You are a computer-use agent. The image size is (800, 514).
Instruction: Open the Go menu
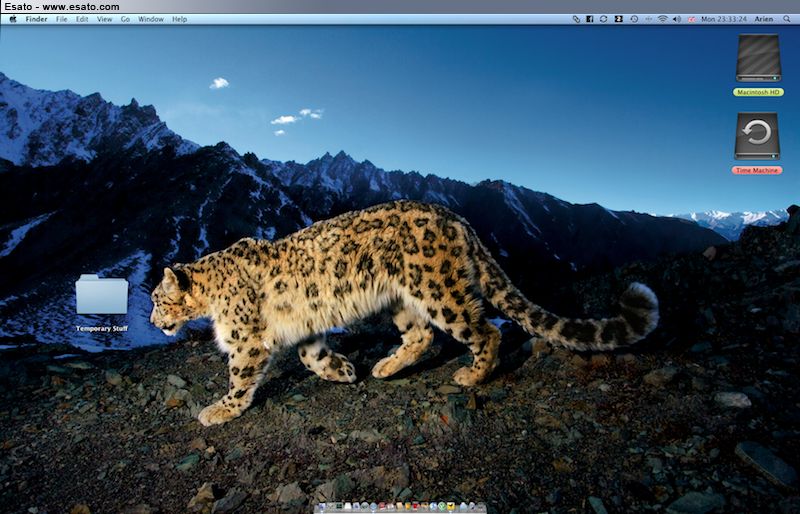pyautogui.click(x=126, y=19)
